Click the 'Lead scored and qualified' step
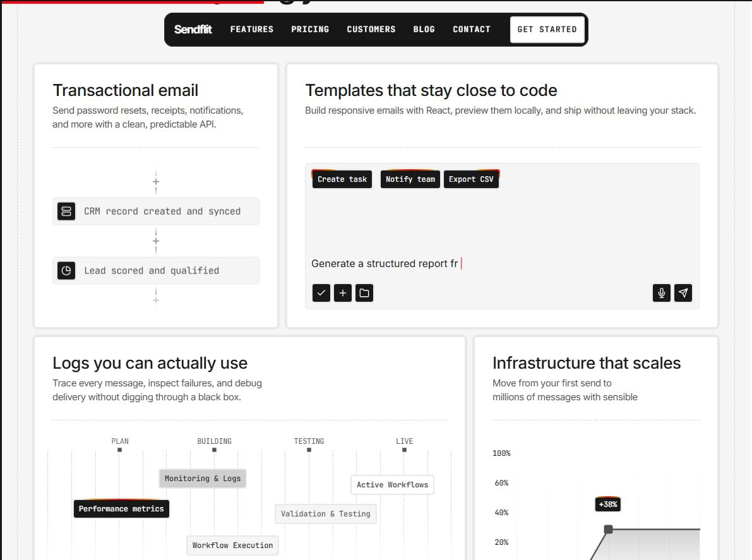This screenshot has height=560, width=752. tap(156, 270)
